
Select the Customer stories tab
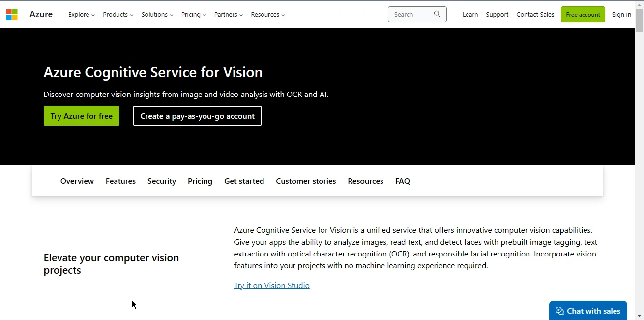click(306, 181)
